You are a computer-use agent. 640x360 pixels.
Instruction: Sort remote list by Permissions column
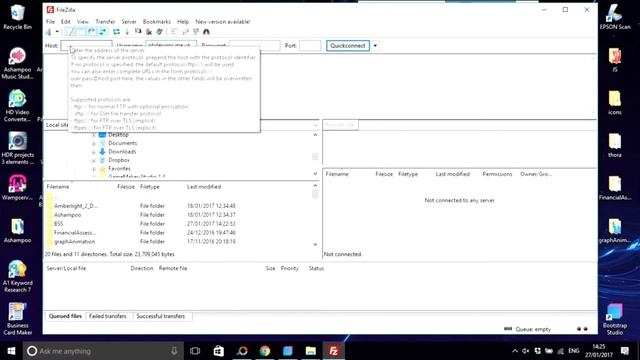click(x=497, y=174)
